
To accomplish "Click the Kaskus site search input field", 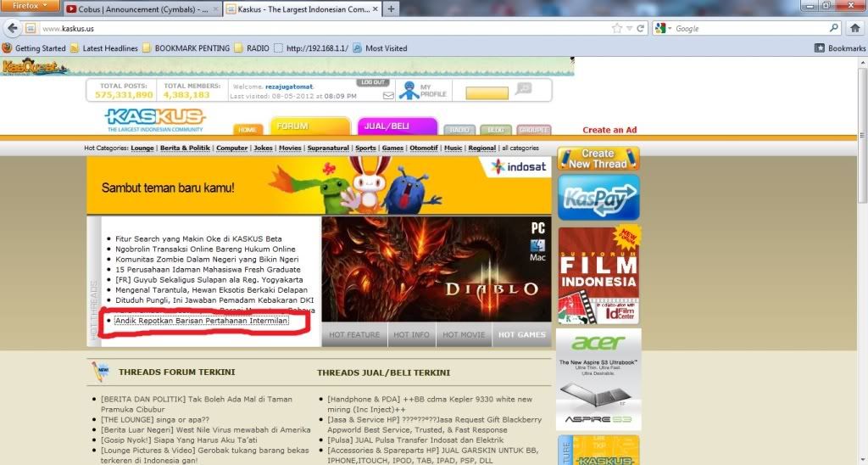I will tap(487, 93).
